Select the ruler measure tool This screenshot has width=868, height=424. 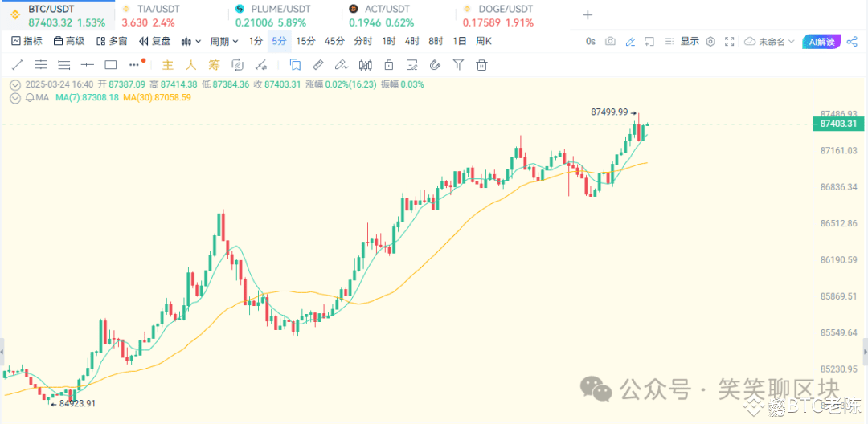(x=317, y=65)
